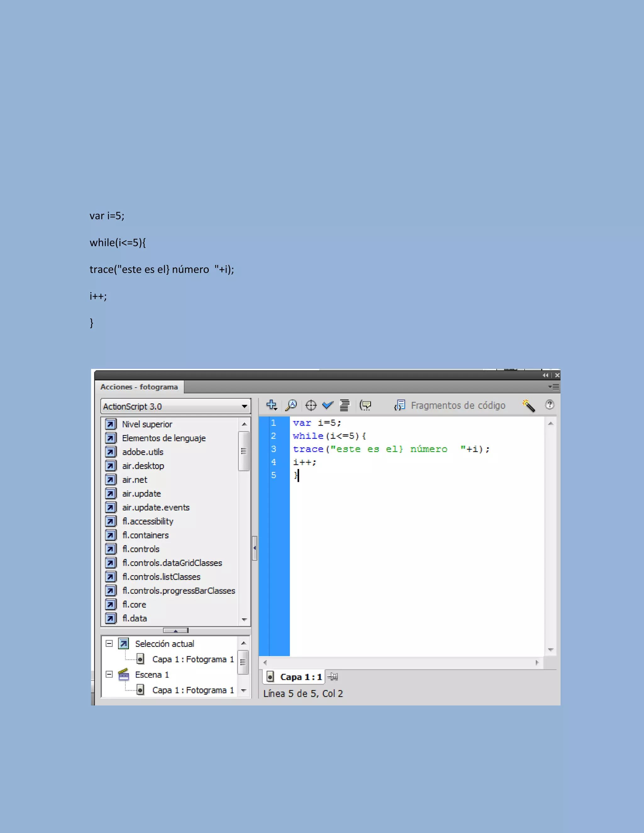
Task: Open the air.update.events package
Action: click(x=156, y=507)
